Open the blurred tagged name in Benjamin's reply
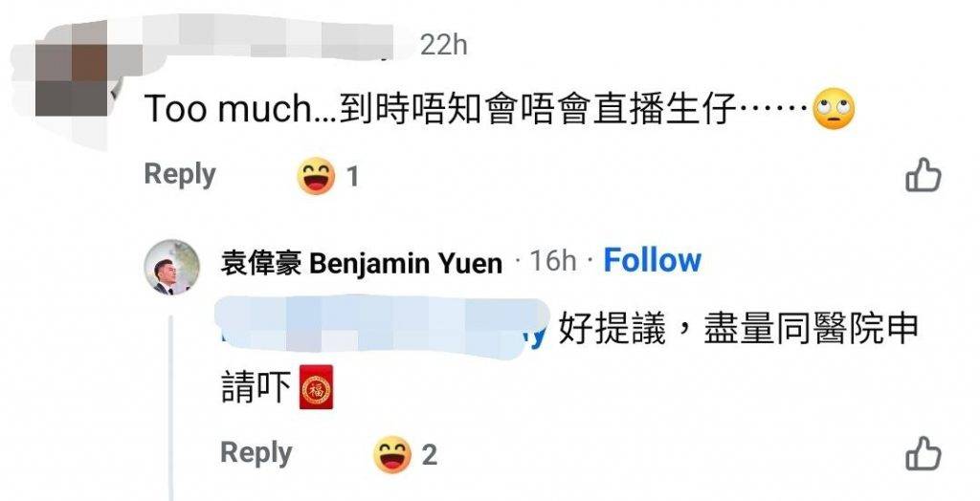This screenshot has width=980, height=501. click(x=381, y=328)
